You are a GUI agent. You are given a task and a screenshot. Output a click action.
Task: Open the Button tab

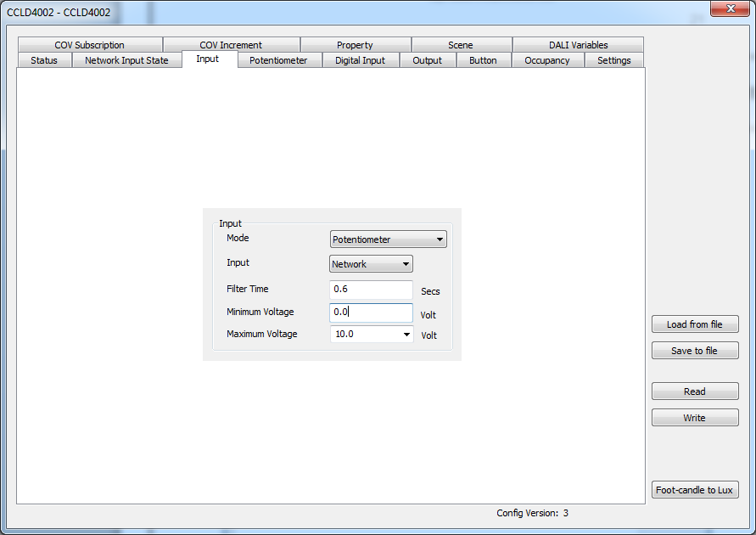tap(483, 60)
